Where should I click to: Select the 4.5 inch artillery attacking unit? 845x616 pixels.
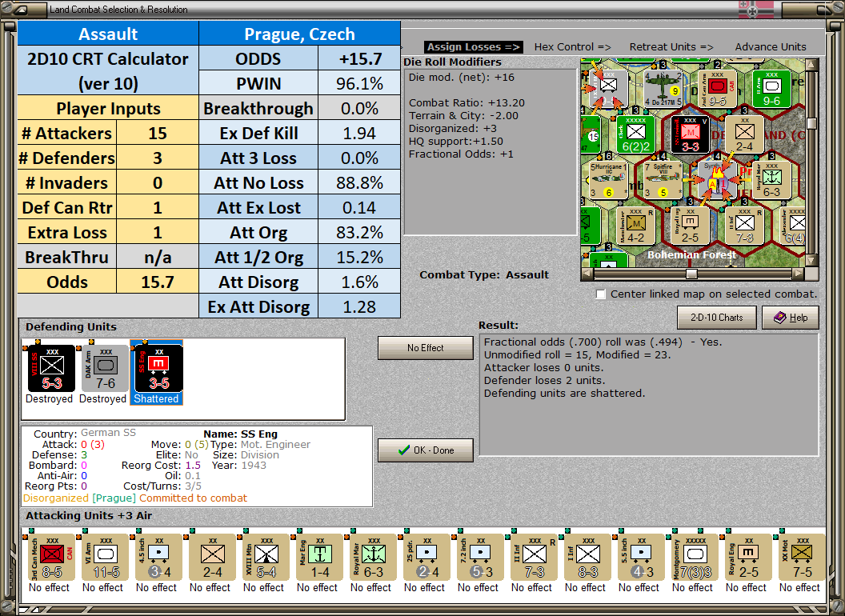tap(158, 558)
